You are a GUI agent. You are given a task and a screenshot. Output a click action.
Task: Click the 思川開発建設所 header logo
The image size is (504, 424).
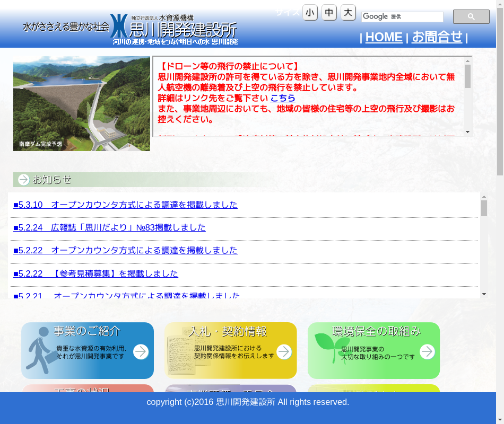click(174, 29)
